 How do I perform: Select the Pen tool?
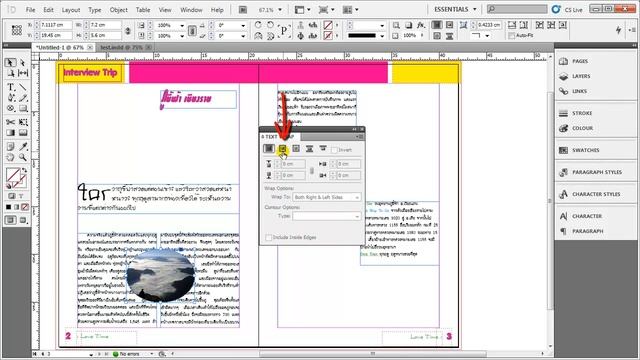point(11,98)
